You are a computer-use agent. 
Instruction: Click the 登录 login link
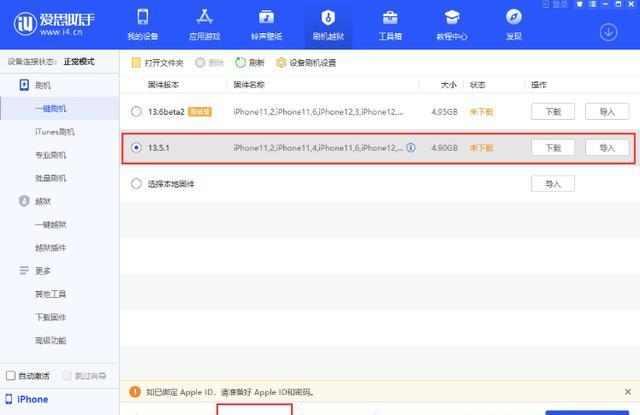[555, 4]
